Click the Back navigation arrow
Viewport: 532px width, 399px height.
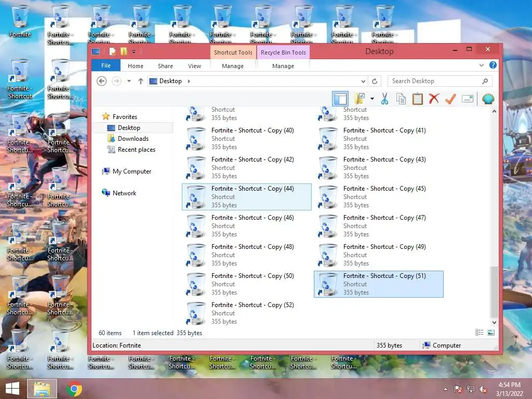[x=101, y=81]
